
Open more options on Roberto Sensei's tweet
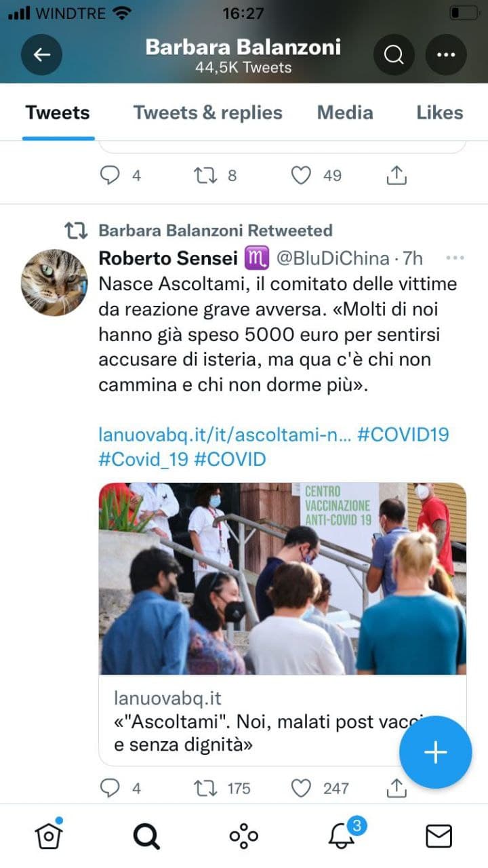click(455, 258)
